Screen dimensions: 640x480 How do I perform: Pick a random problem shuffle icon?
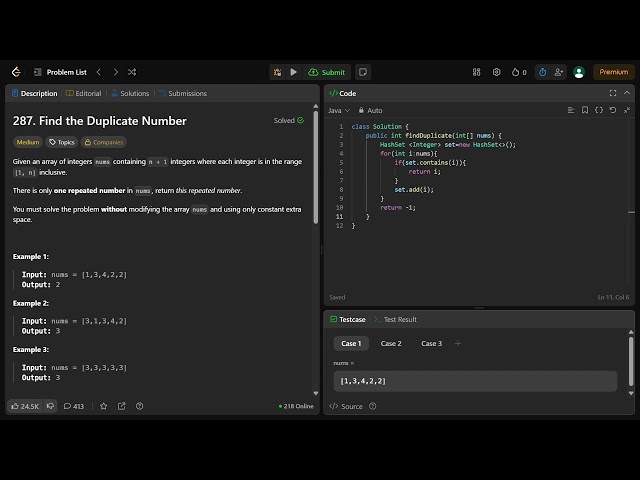(132, 72)
